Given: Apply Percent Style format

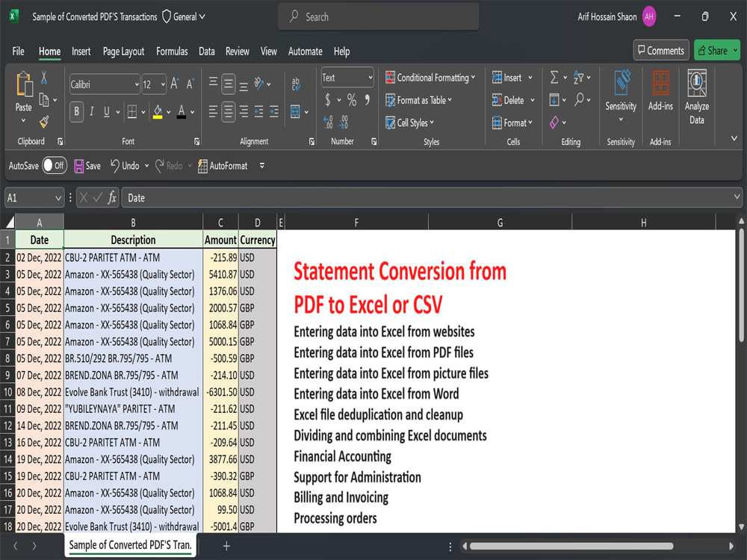Looking at the screenshot, I should [352, 100].
